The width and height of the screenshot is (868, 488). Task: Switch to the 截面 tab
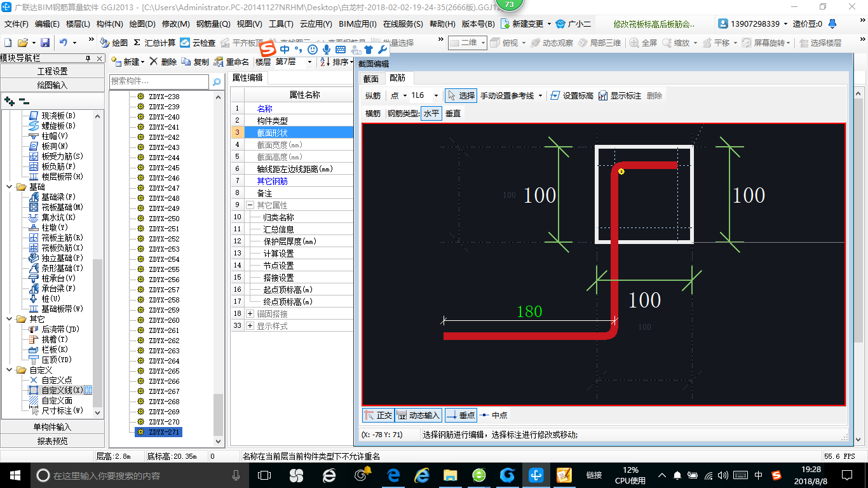pos(371,78)
